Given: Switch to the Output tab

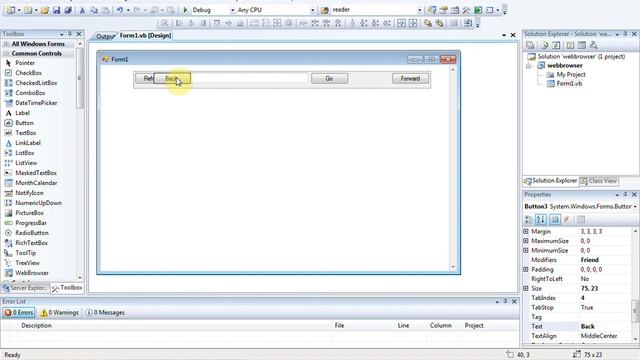Looking at the screenshot, I should tap(104, 36).
